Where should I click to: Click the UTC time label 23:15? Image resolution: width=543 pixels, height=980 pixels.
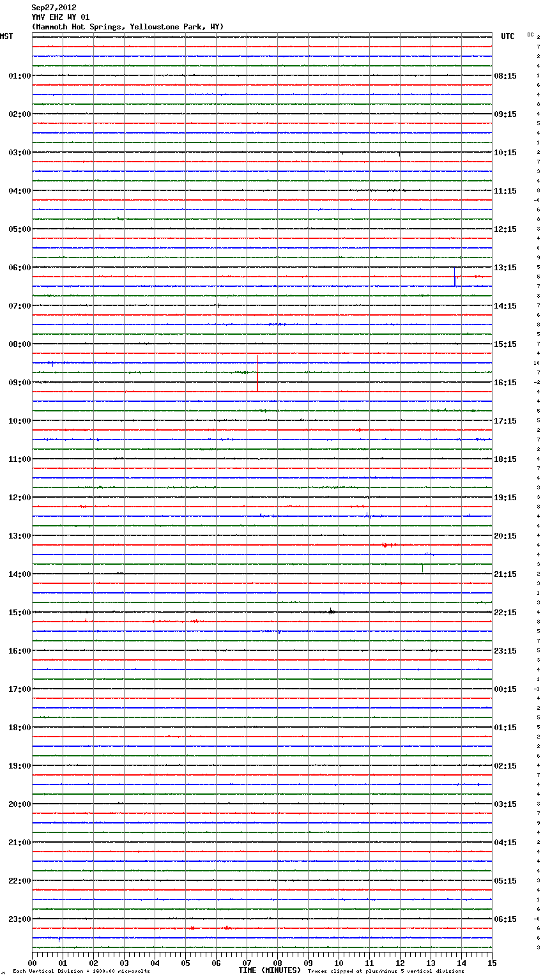coord(505,651)
